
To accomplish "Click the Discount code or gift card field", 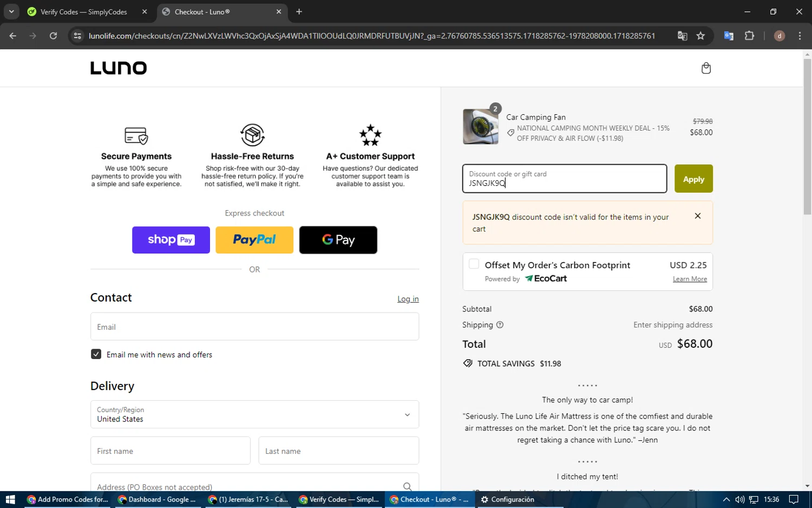I will click(x=565, y=179).
